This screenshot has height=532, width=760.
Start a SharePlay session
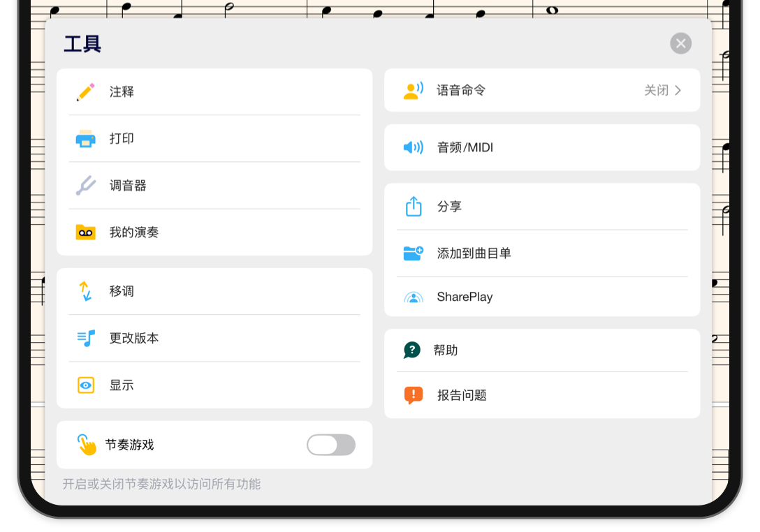[x=542, y=297]
